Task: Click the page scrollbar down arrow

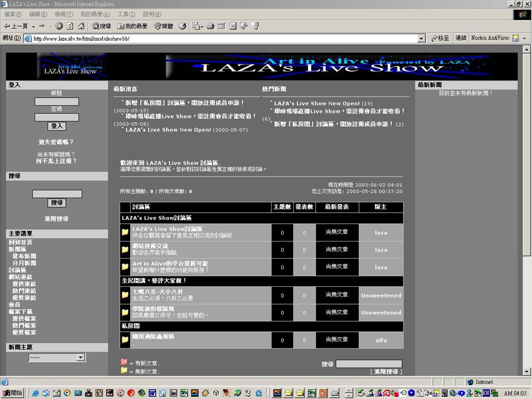Action: pyautogui.click(x=526, y=372)
